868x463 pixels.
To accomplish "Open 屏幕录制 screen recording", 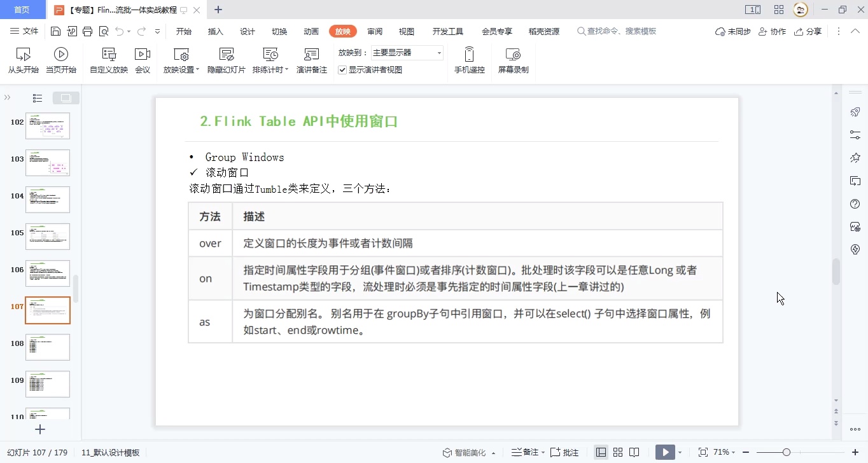I will coord(513,60).
